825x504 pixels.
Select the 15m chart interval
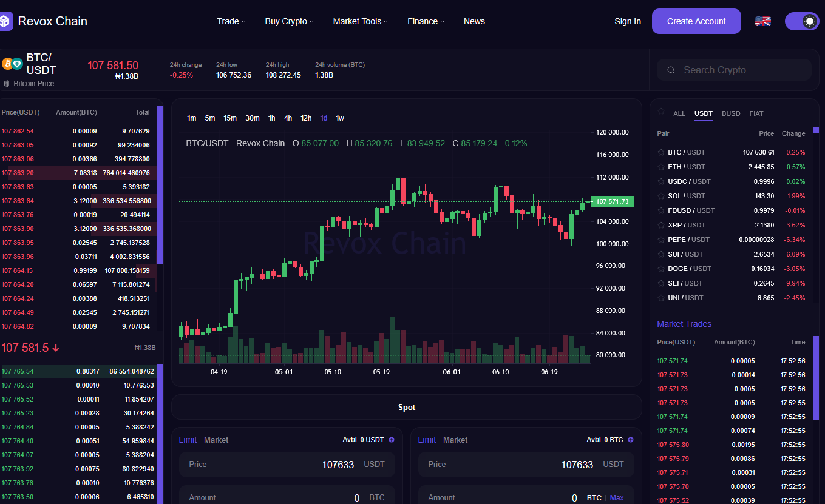(x=230, y=118)
